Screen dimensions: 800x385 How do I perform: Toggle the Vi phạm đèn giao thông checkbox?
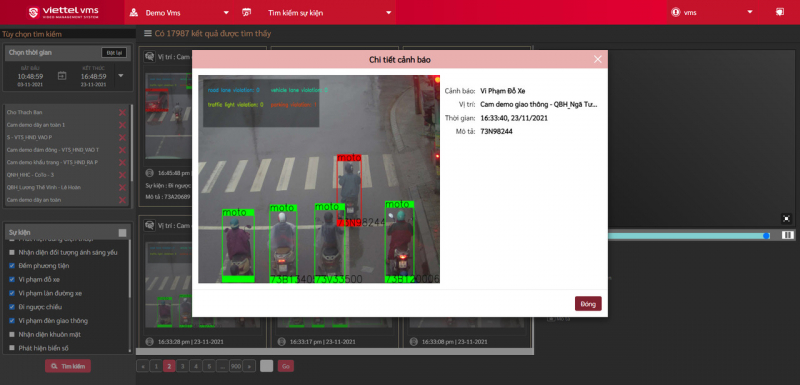(x=12, y=321)
